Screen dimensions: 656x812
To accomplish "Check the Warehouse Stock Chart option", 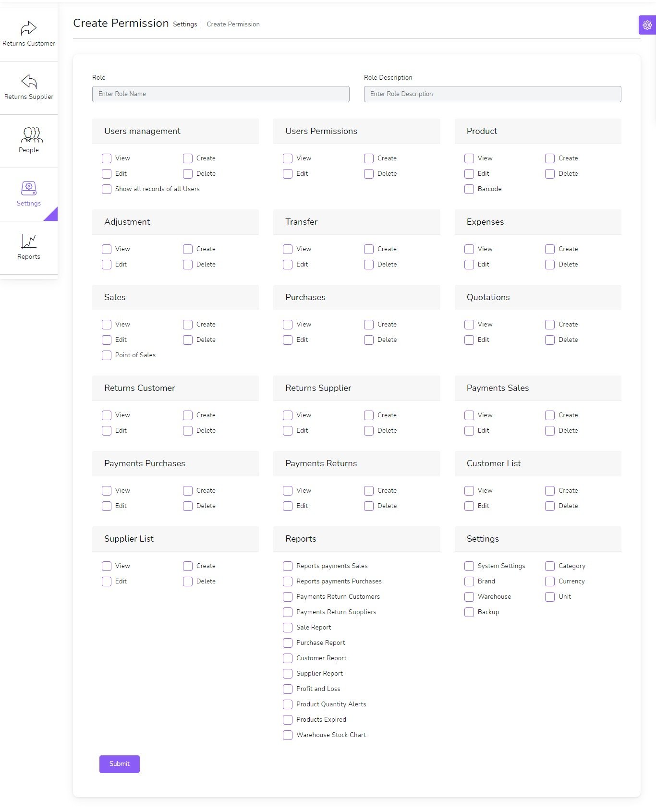I will click(x=288, y=735).
